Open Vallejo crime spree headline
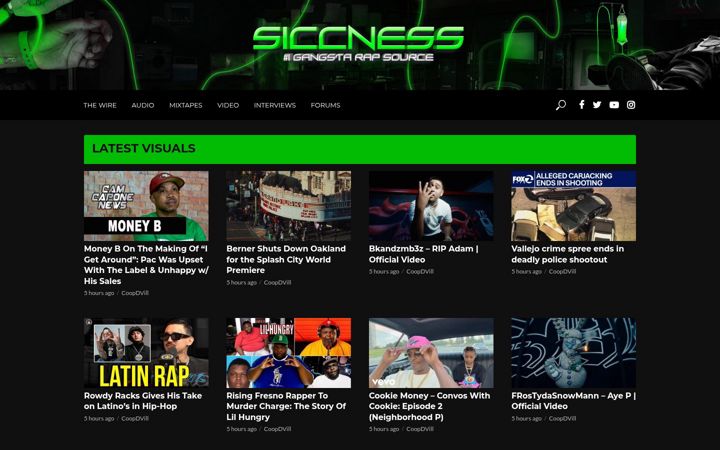Viewport: 720px width, 450px height. (568, 254)
